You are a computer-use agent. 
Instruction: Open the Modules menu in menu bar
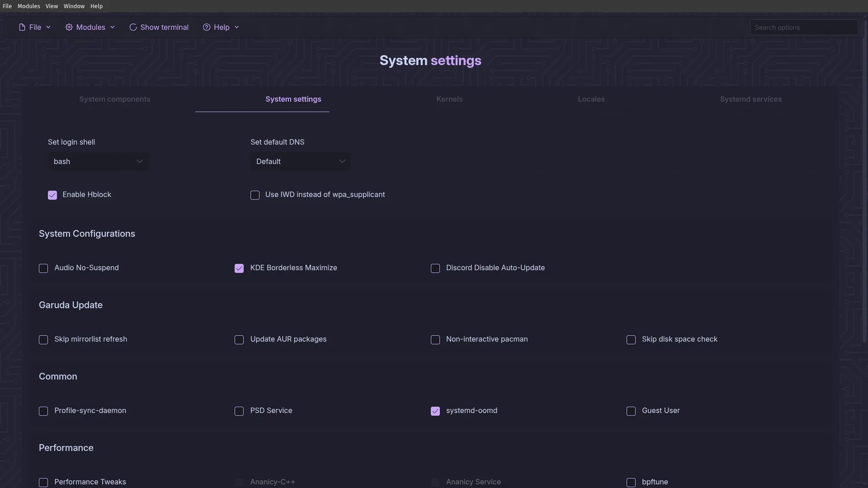click(29, 6)
